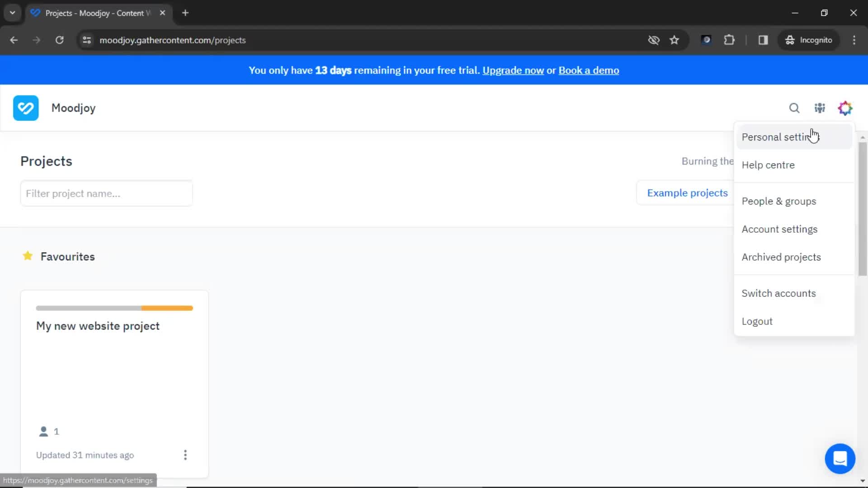
Task: Click the people/groups icon
Action: pos(820,108)
